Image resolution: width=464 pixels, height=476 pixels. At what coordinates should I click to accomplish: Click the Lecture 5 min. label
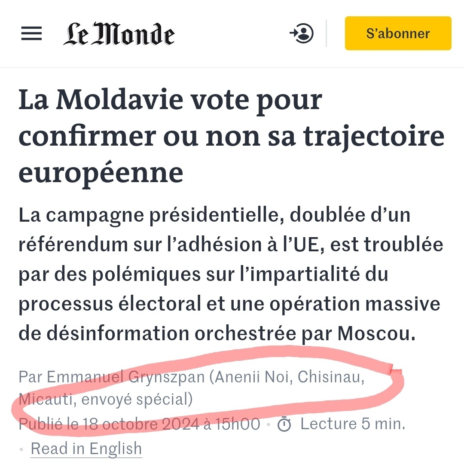(x=353, y=424)
